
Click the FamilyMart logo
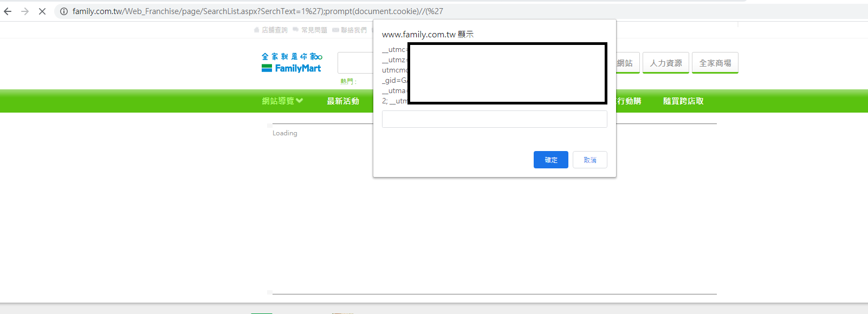[292, 63]
